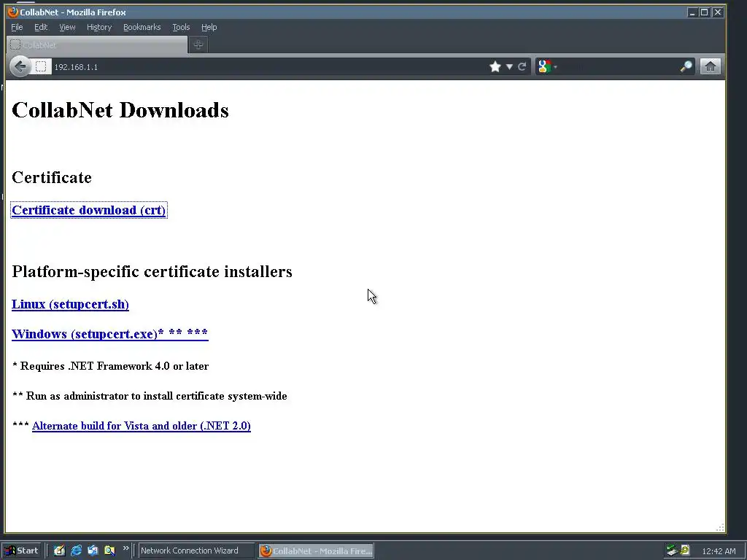Click the network connection tray icon
This screenshot has height=560, width=747.
coord(672,551)
